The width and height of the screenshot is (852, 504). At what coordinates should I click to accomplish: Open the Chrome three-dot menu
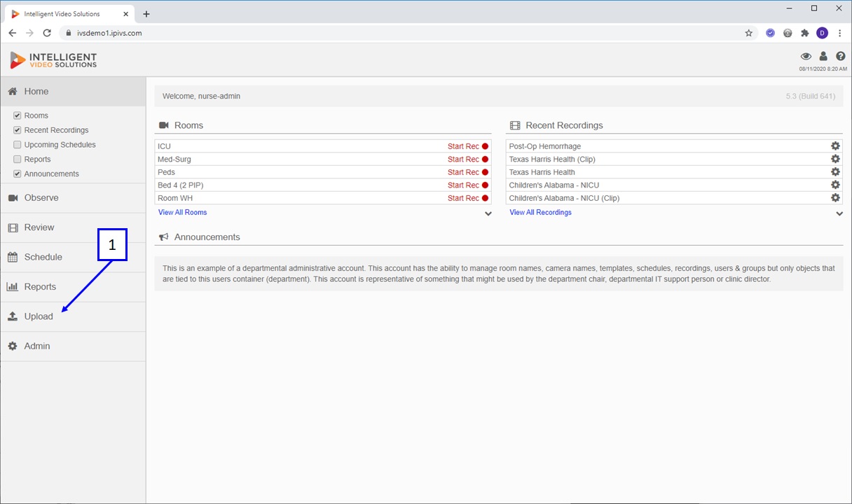[x=839, y=33]
